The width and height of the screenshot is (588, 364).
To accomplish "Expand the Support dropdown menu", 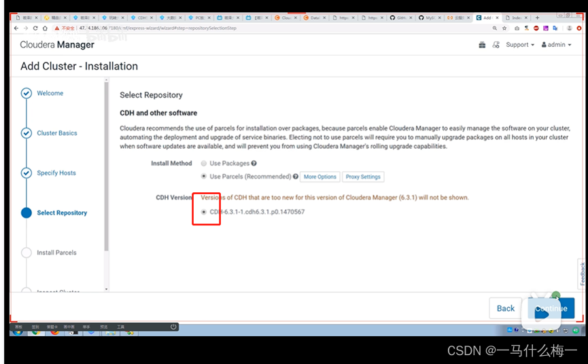I will click(520, 45).
